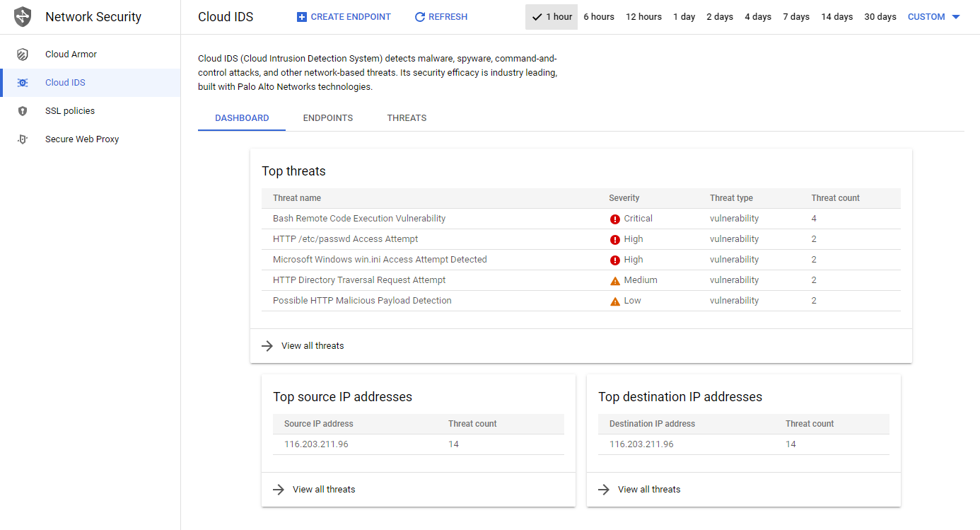The image size is (980, 530).
Task: Select the 2 days time range
Action: tap(720, 17)
